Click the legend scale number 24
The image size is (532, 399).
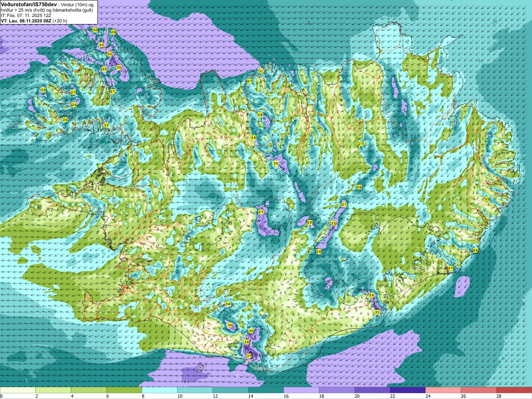[428, 397]
